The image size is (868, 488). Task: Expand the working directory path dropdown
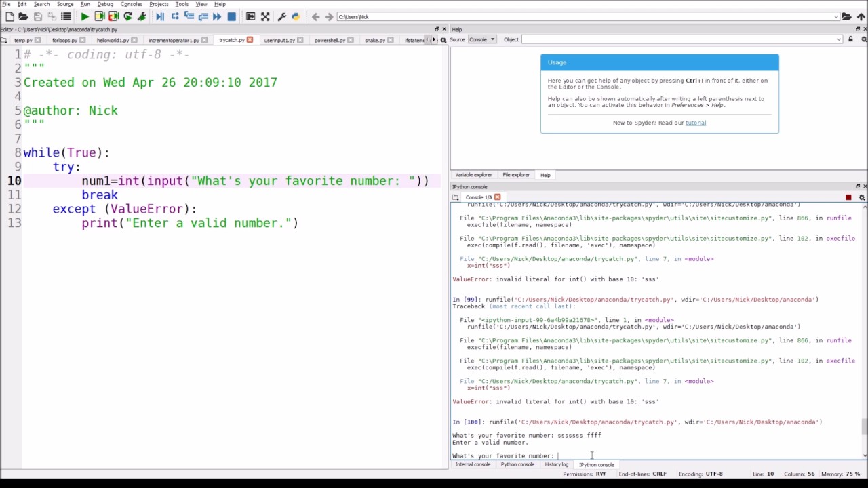[x=835, y=16]
